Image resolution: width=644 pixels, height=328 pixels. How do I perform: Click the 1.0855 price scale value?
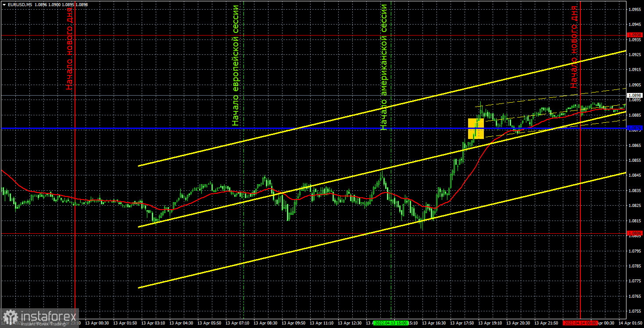click(635, 160)
